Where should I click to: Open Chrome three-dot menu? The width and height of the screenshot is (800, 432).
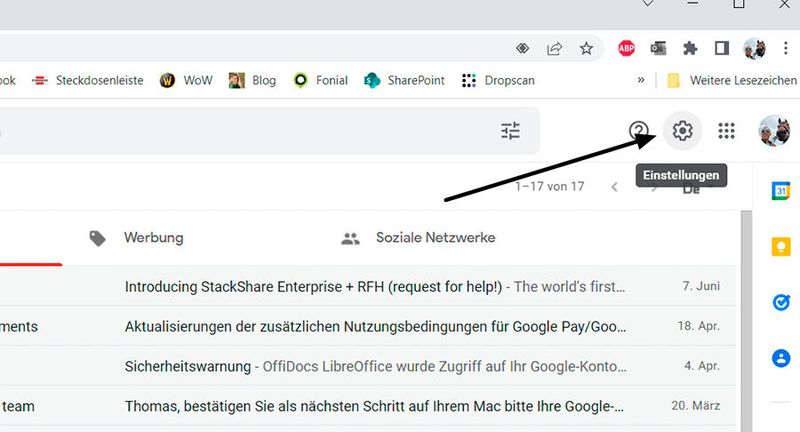click(785, 48)
